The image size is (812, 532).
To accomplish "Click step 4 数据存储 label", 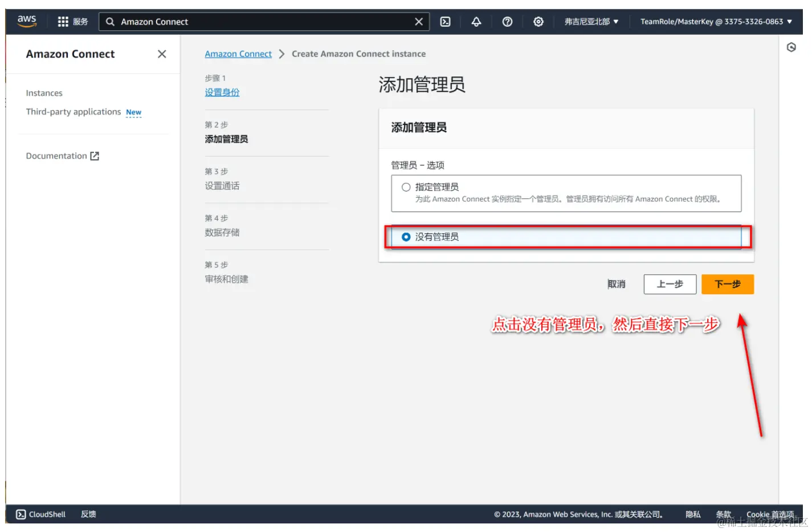I will [222, 233].
